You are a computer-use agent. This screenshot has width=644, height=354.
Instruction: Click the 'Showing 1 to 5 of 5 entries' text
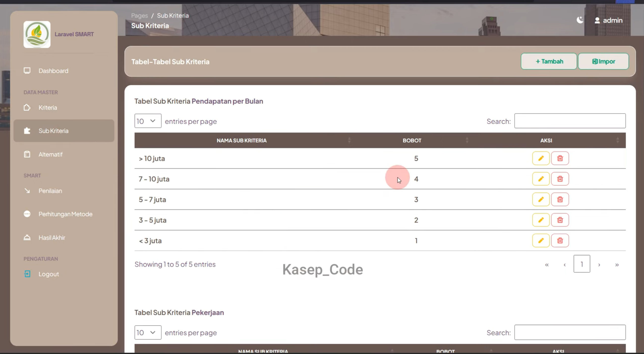tap(175, 264)
